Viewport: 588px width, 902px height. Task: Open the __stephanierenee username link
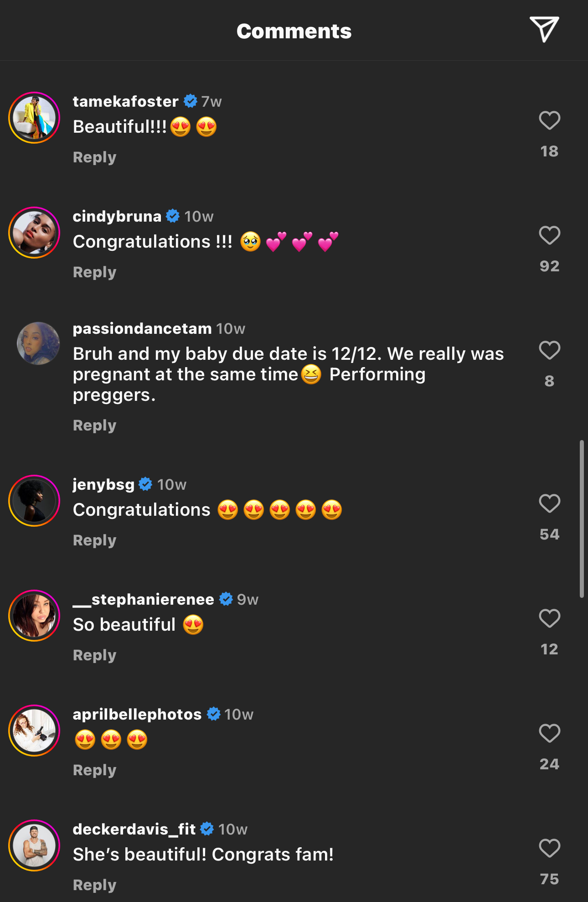pos(144,599)
